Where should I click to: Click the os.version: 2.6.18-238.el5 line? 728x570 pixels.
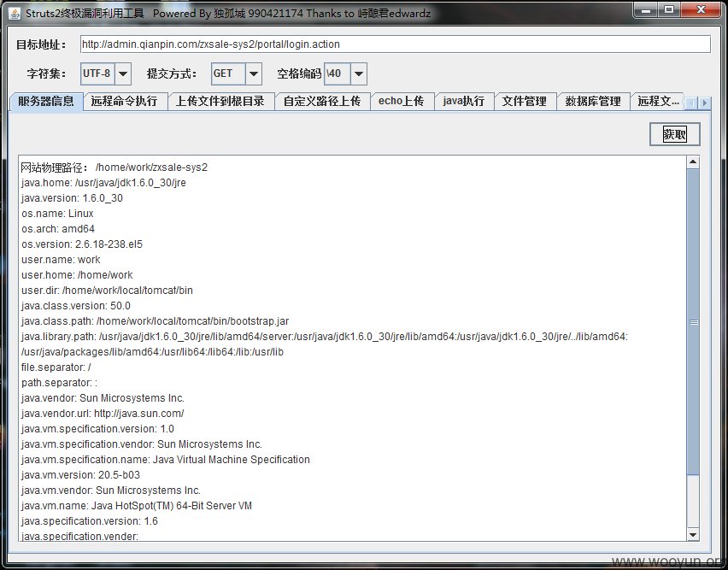point(82,244)
